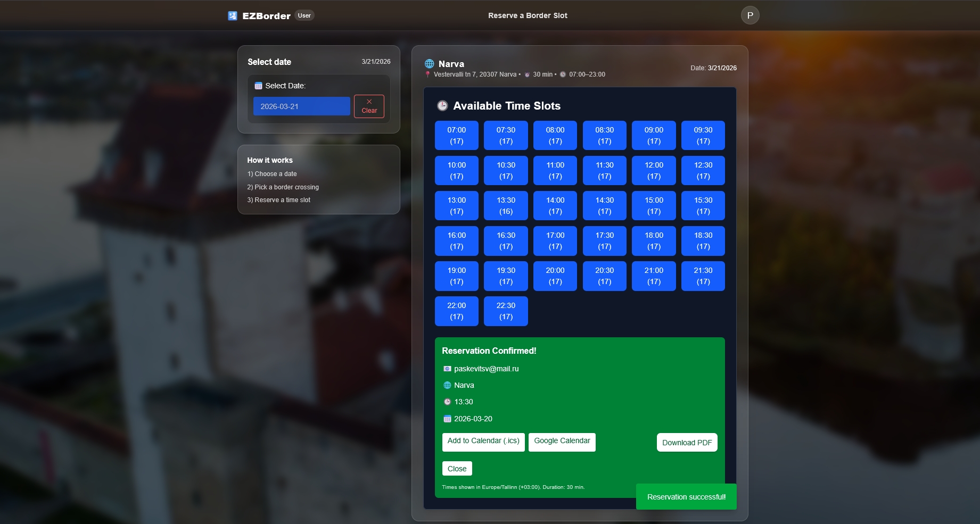Click the Download PDF button
Screen dimensions: 980x524
(687, 442)
